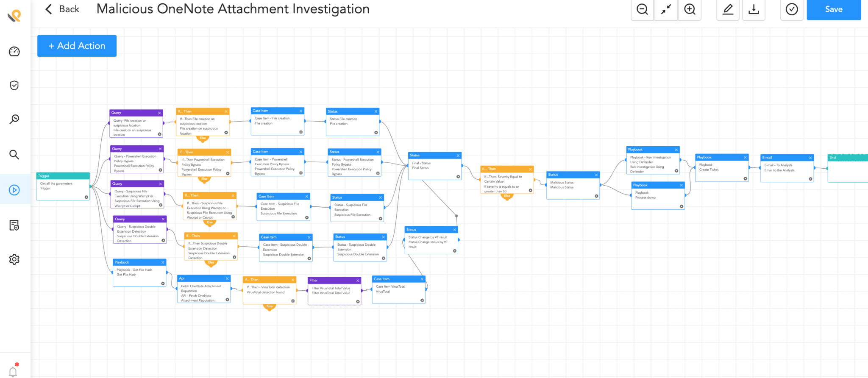Click the checkmark validate icon
This screenshot has height=378, width=868.
(x=792, y=9)
